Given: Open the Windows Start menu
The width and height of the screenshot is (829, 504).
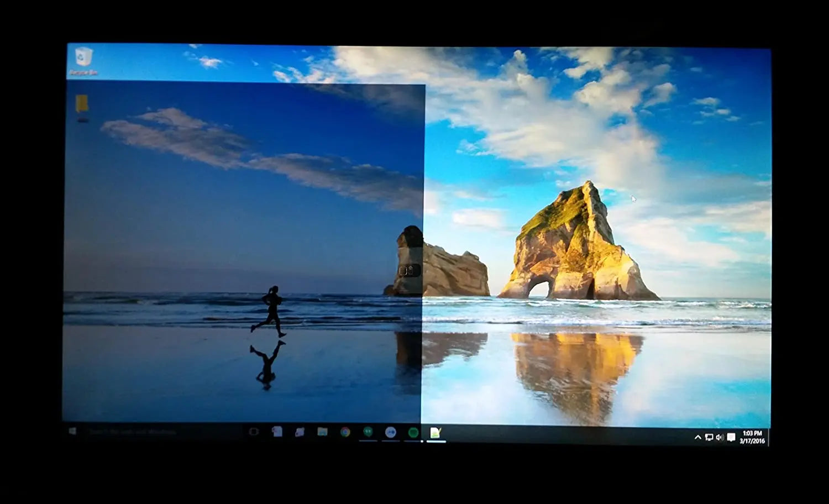Looking at the screenshot, I should [72, 431].
